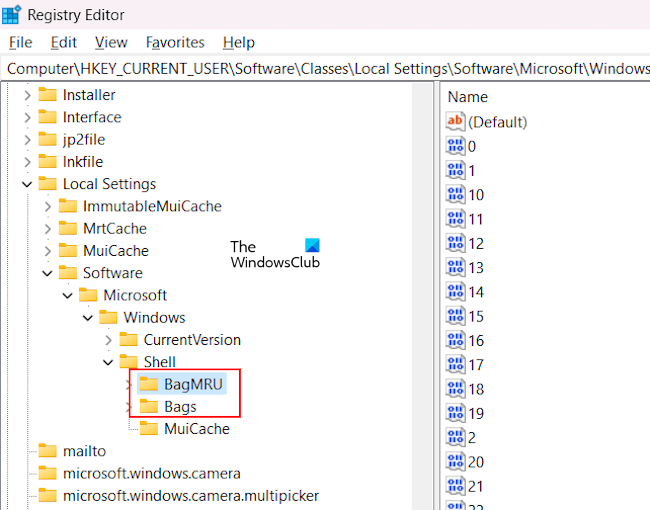
Task: Click binary value icon for 13
Action: pos(455,267)
